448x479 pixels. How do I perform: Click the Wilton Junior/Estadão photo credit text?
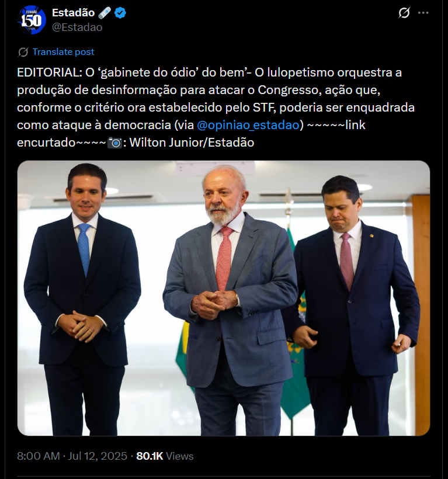tap(192, 143)
